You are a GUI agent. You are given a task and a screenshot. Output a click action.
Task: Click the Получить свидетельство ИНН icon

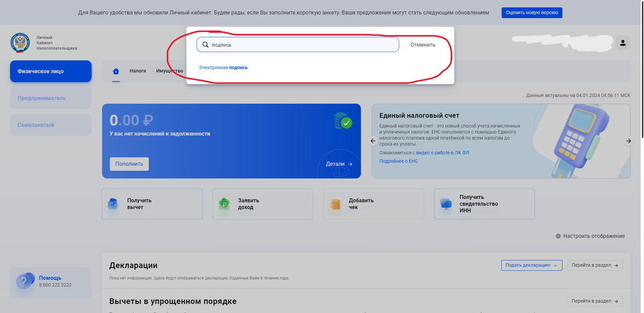click(x=445, y=204)
